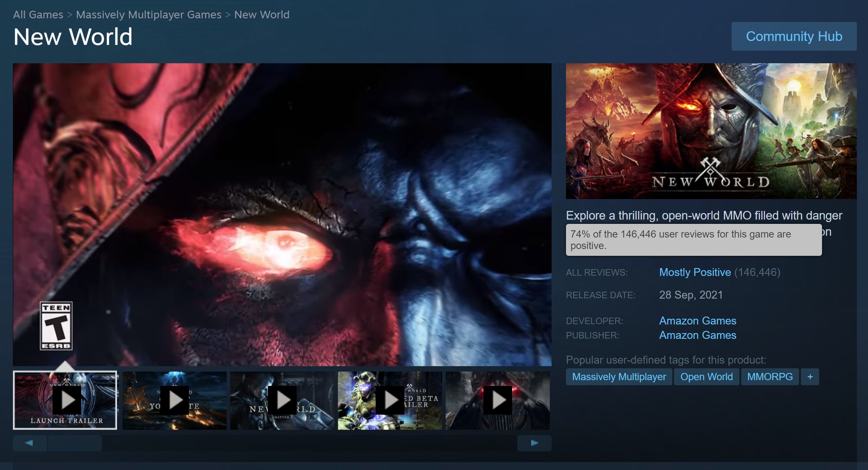Open the Community Hub

(x=794, y=36)
